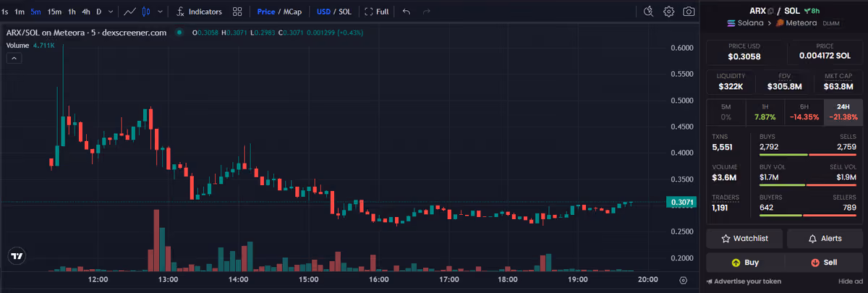Open the Indicators menu
This screenshot has width=868, height=293.
[x=200, y=12]
